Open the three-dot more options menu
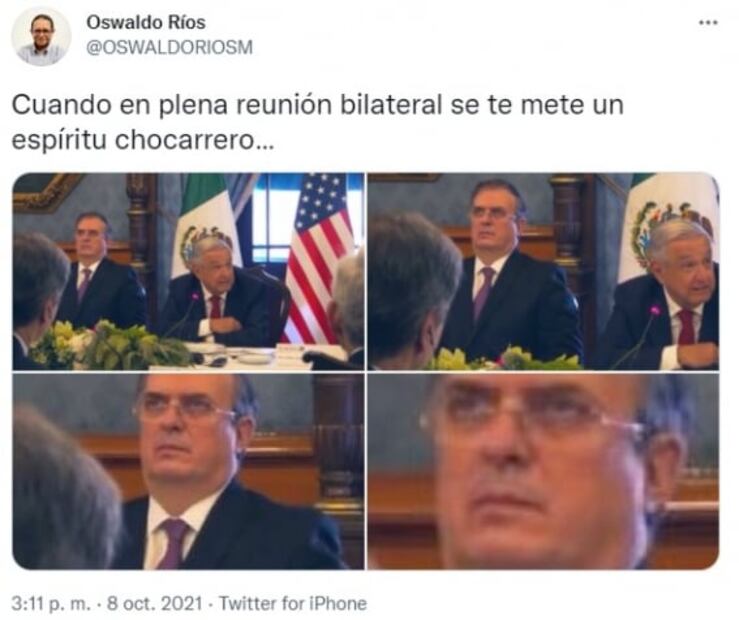The width and height of the screenshot is (739, 620). click(707, 23)
